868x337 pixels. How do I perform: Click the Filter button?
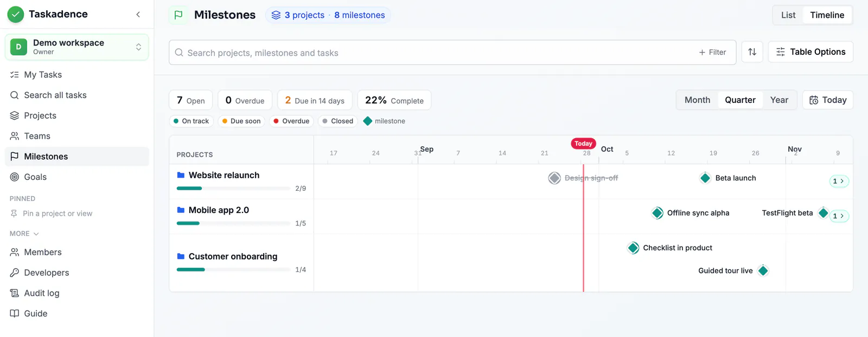click(x=712, y=53)
